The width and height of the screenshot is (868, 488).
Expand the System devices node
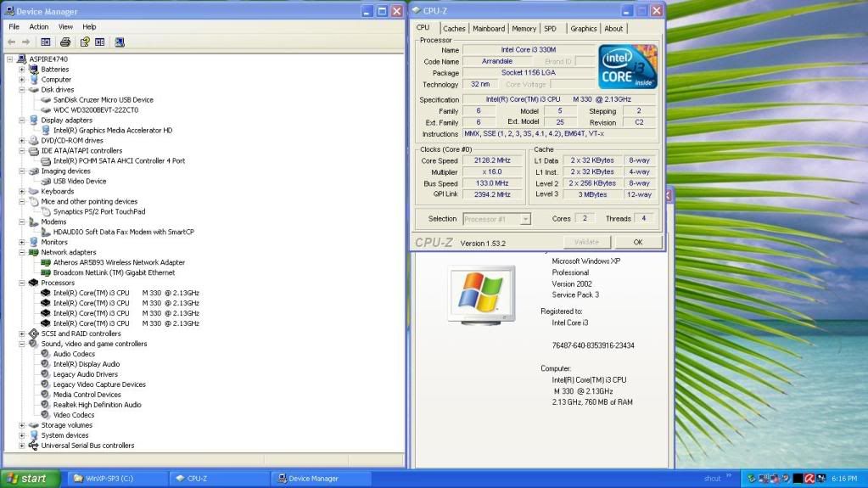coord(21,435)
